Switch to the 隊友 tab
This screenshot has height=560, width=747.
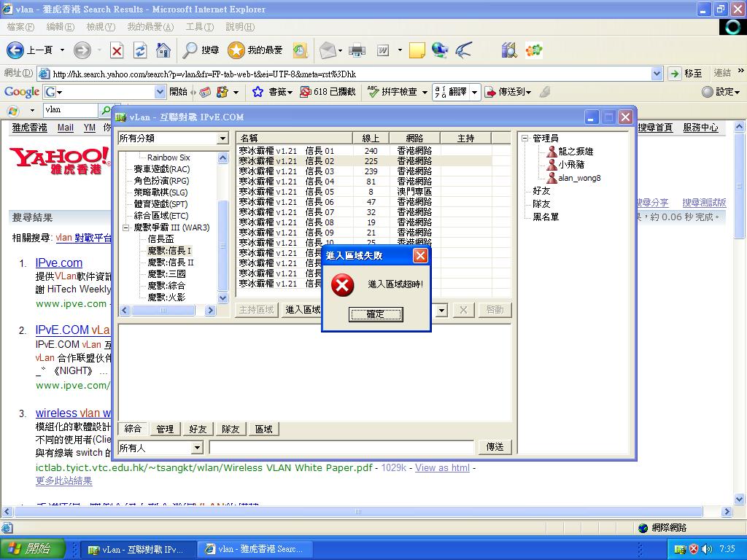pos(231,429)
